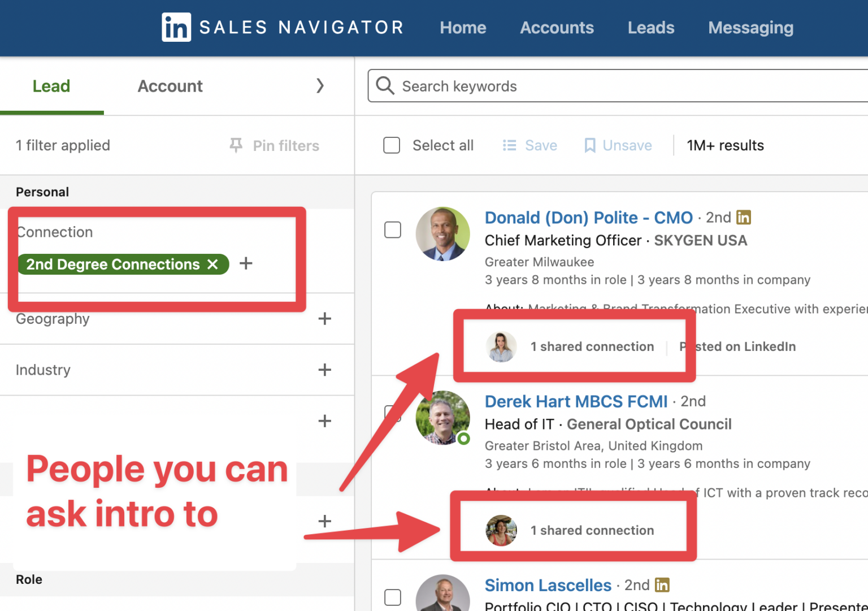The width and height of the screenshot is (868, 611).
Task: Click the gold LinkedIn badge beside Donald Polite
Action: tap(744, 217)
